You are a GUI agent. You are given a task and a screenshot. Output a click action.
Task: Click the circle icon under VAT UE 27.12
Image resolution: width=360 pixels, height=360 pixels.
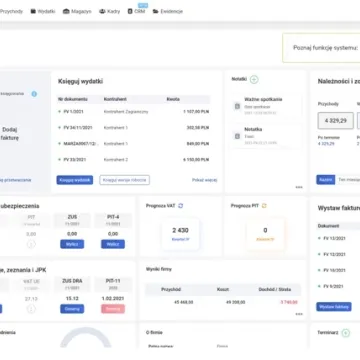pyautogui.click(x=31, y=309)
